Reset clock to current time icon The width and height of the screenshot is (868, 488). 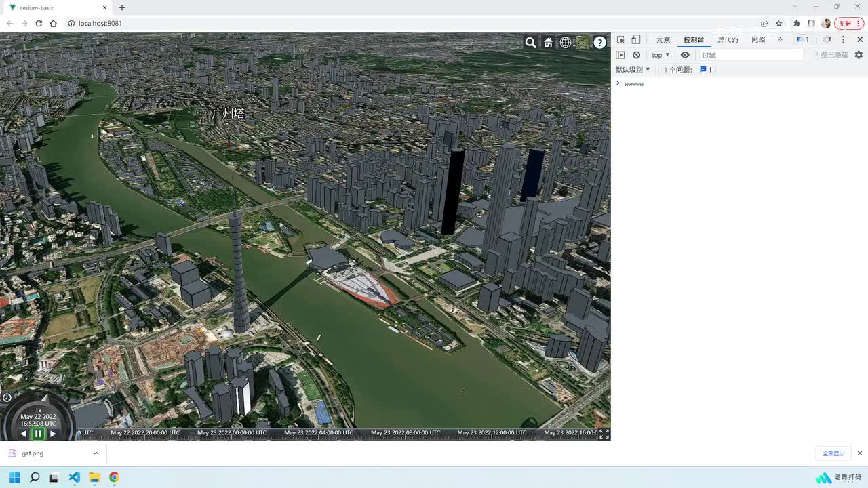(x=7, y=398)
